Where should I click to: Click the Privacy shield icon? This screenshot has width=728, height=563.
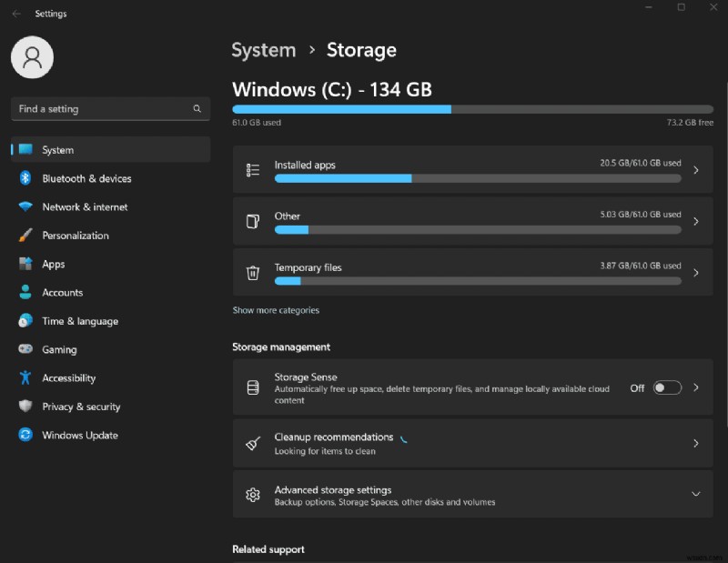25,407
